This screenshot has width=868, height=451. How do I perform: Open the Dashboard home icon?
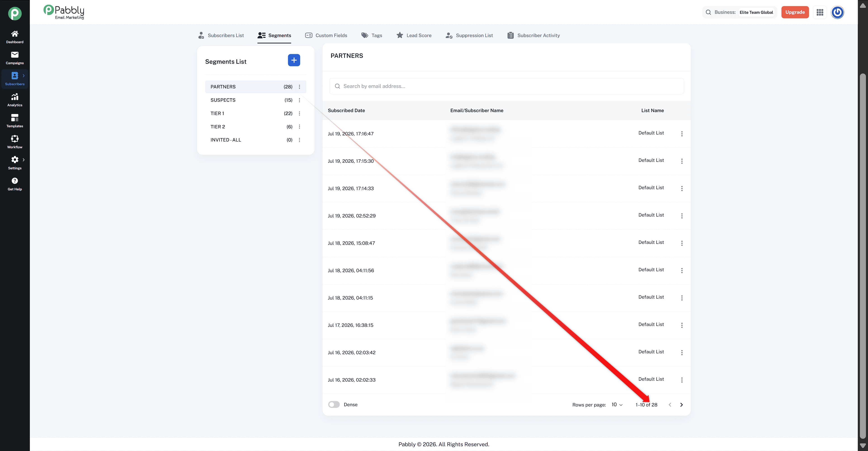pyautogui.click(x=14, y=34)
